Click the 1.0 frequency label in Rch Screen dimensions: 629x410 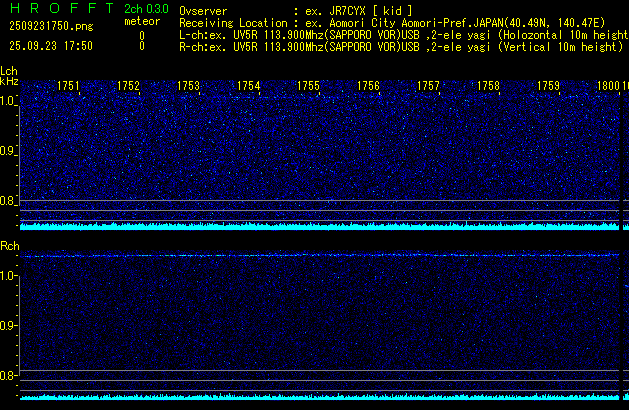point(8,275)
